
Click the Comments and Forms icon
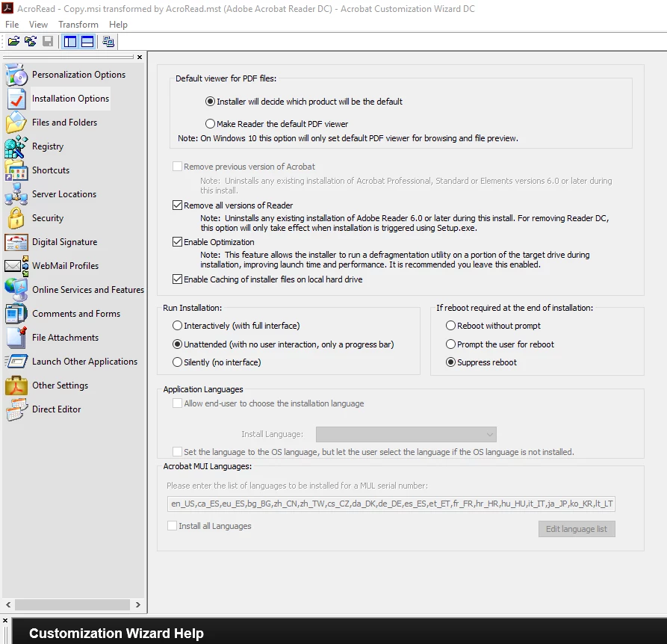pyautogui.click(x=16, y=314)
